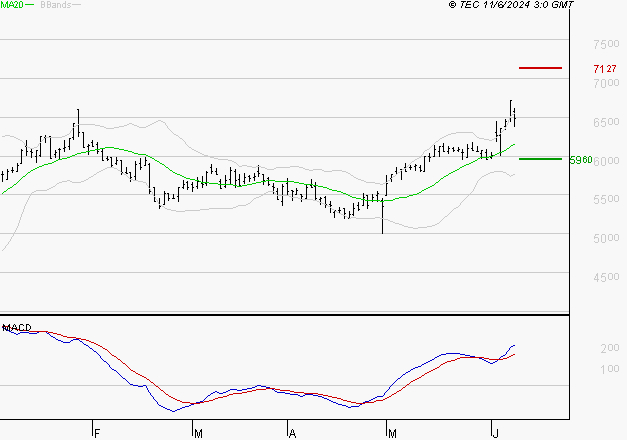The image size is (627, 440).
Task: Click the 4500 price axis label
Action: [606, 277]
